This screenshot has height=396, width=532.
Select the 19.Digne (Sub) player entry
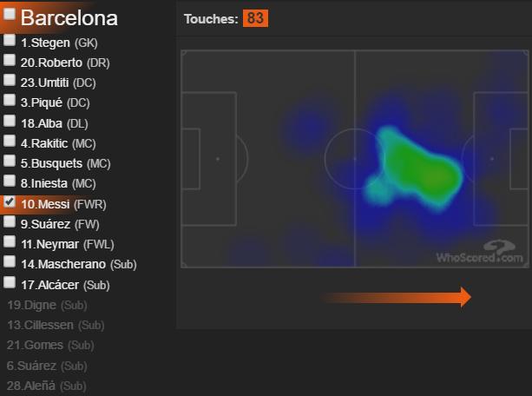click(47, 305)
